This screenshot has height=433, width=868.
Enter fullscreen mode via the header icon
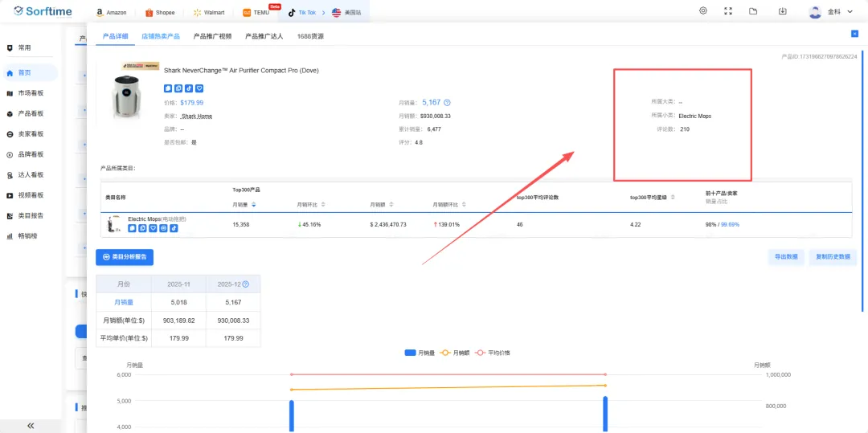[x=728, y=11]
